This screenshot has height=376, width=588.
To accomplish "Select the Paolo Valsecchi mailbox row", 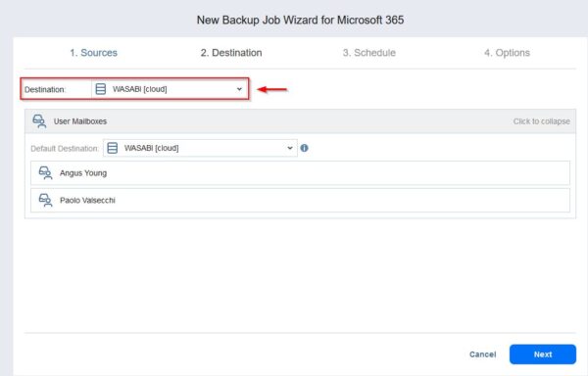I will click(300, 201).
